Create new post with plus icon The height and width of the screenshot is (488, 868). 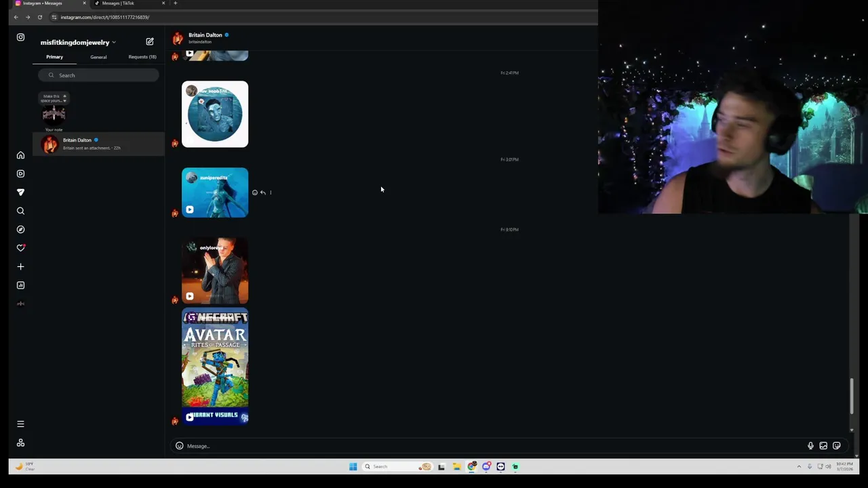[x=20, y=266]
